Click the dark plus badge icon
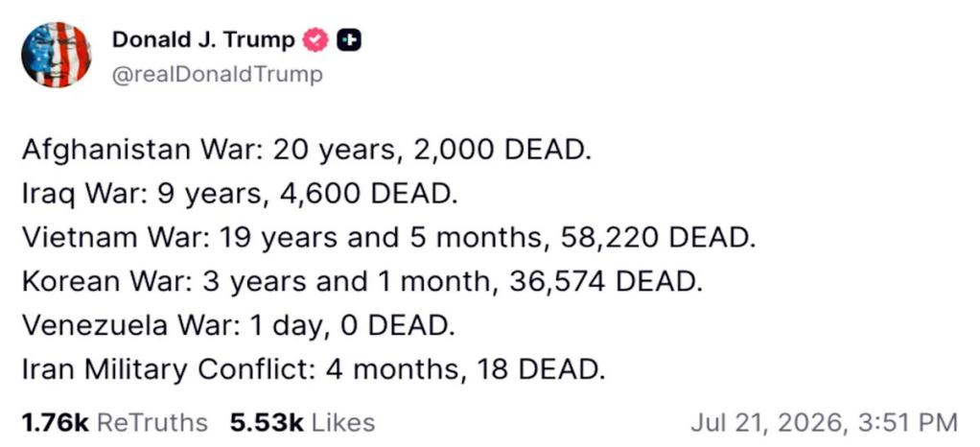Screen dimensions: 980x447 (x=349, y=40)
